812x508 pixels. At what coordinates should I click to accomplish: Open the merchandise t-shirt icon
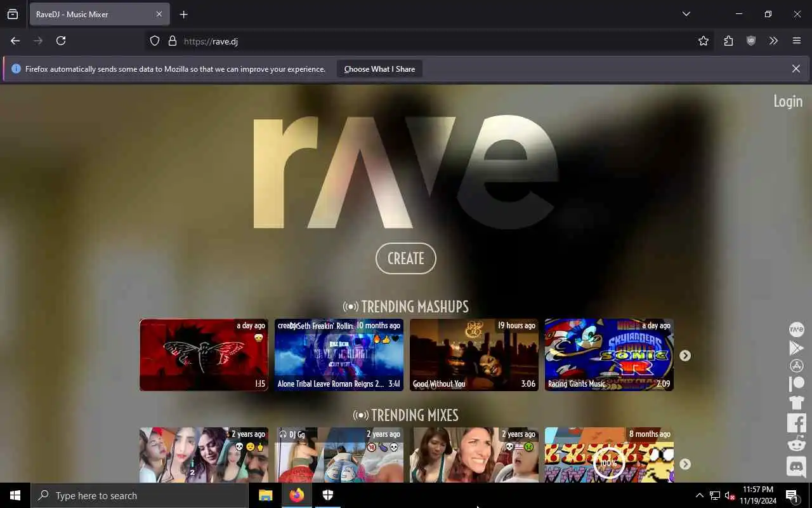(796, 402)
